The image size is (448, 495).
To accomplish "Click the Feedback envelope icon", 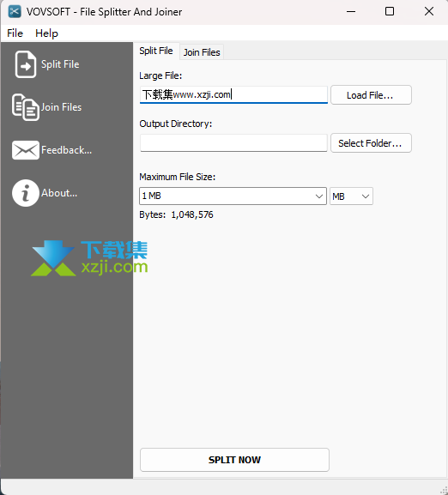I will coord(26,150).
